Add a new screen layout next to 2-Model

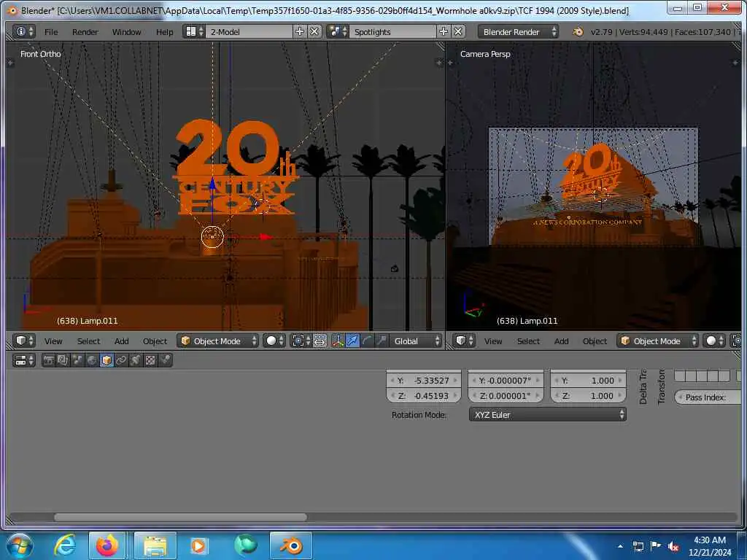(x=300, y=31)
